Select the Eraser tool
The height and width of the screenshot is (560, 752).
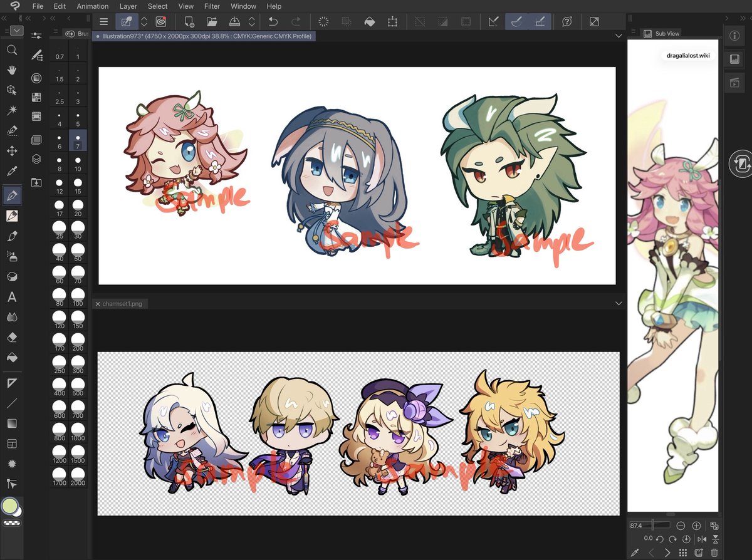(x=11, y=338)
